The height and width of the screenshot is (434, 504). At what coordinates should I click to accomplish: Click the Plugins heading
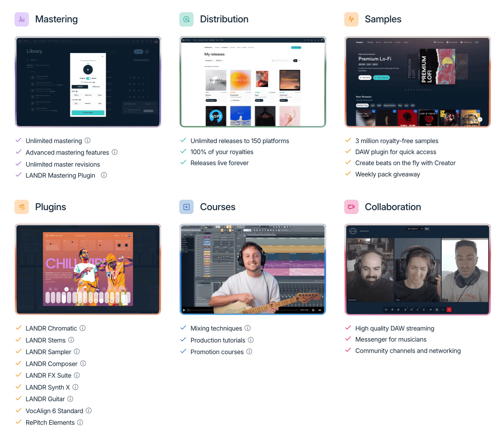pos(51,207)
